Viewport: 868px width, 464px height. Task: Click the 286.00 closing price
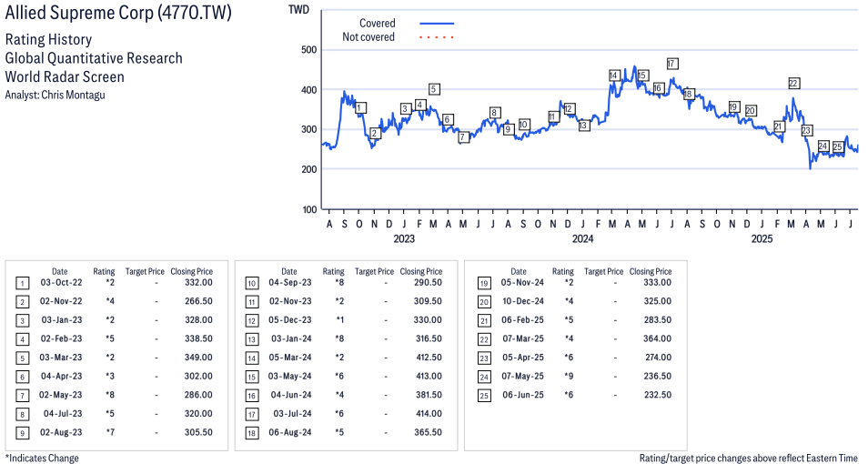point(198,395)
